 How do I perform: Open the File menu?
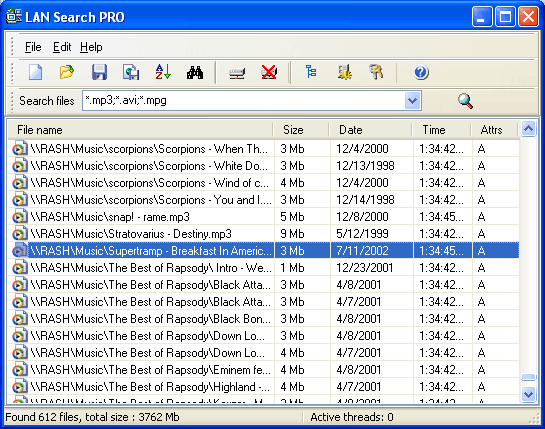coord(33,47)
